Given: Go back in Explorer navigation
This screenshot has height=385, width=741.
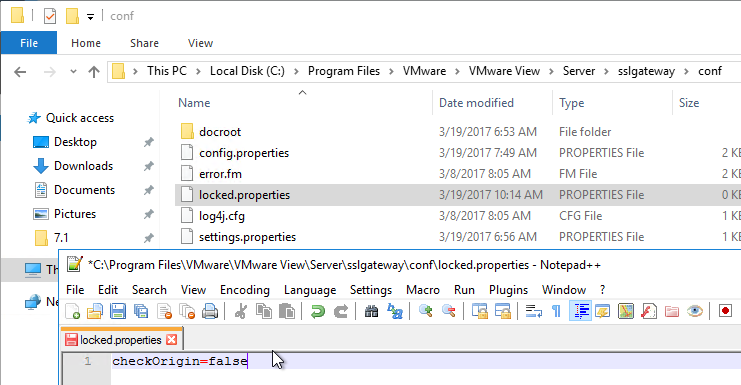Looking at the screenshot, I should 20,72.
